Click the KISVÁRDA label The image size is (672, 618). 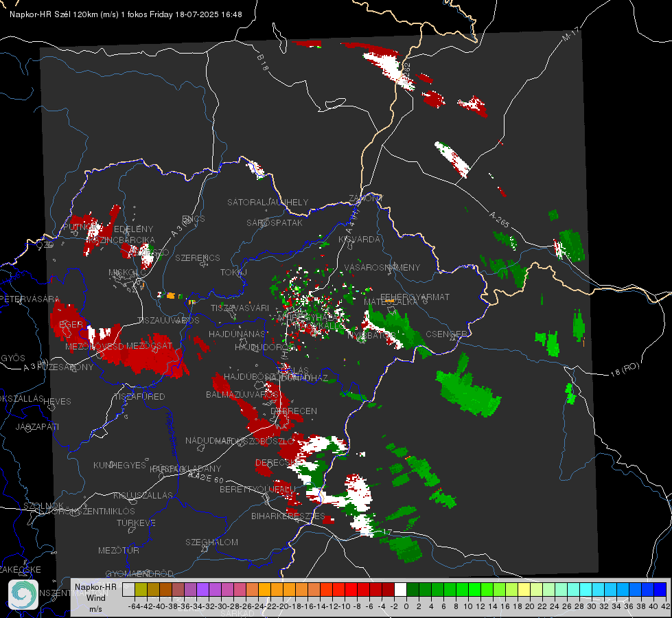(x=359, y=240)
